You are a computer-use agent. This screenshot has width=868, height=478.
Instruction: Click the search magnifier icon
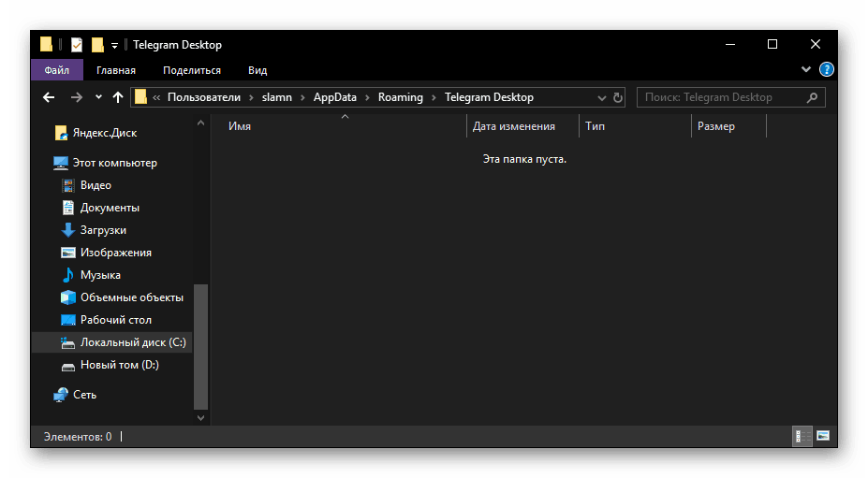click(812, 97)
